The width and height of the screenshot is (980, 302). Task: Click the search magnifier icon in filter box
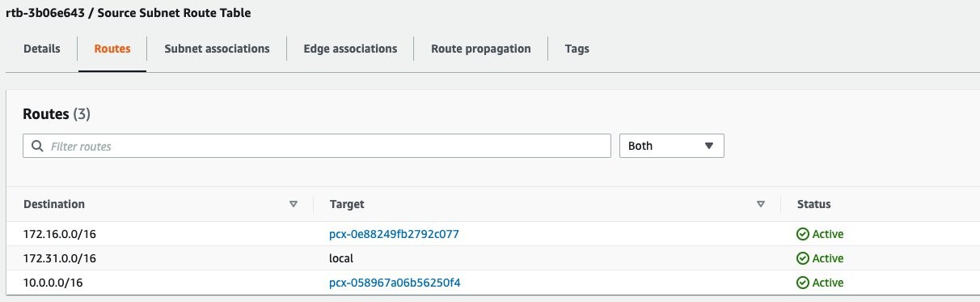coord(37,147)
